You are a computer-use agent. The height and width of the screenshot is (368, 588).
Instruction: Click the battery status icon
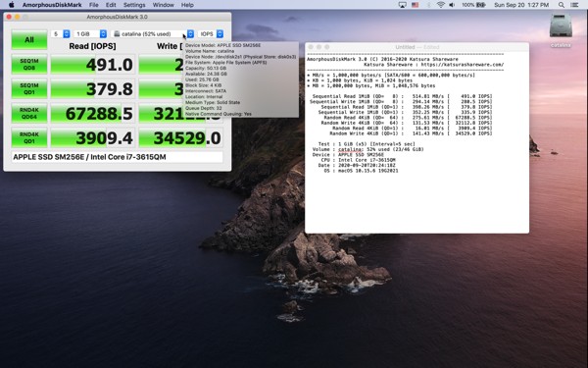point(481,5)
